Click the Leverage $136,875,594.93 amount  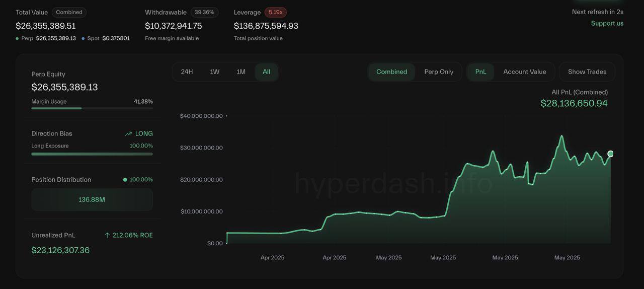point(266,26)
